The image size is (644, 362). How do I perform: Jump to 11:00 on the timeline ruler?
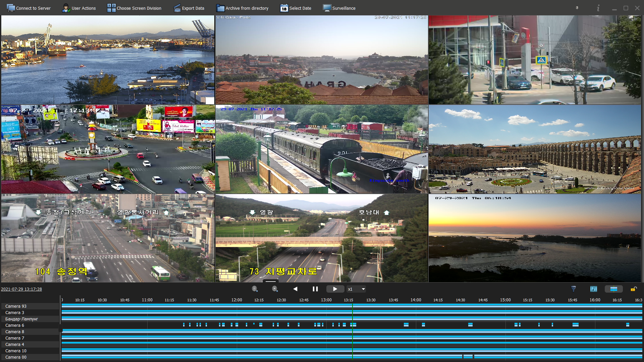click(x=147, y=300)
